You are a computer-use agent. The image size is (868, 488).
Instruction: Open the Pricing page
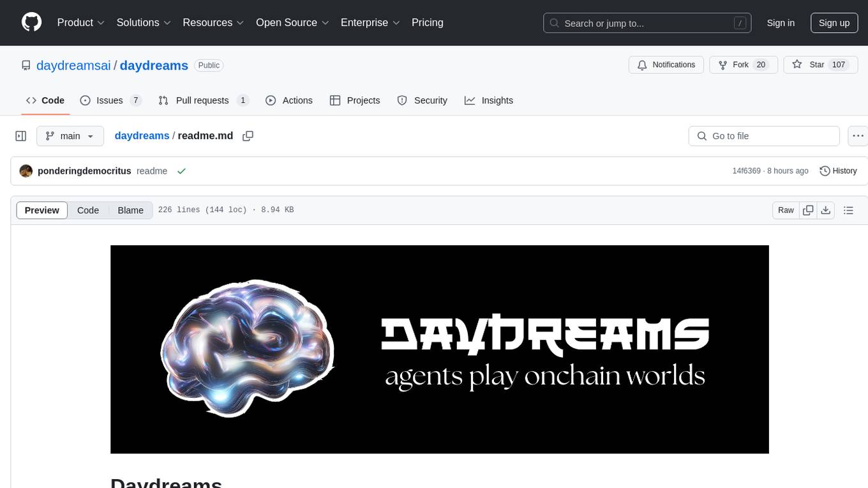428,22
